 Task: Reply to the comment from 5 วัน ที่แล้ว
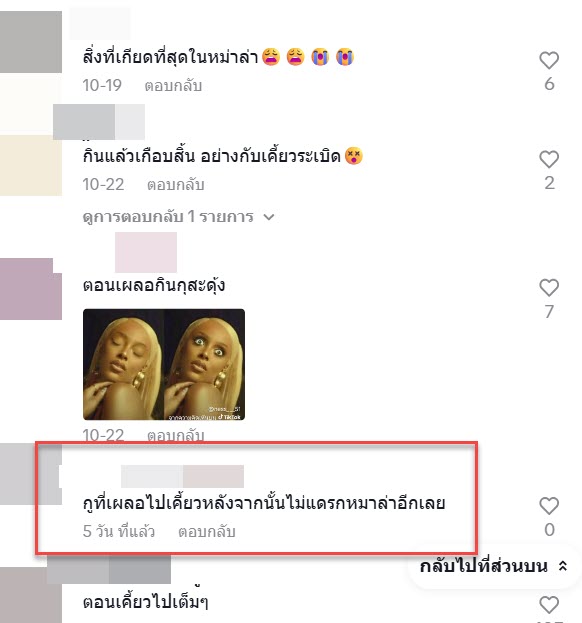pyautogui.click(x=207, y=531)
